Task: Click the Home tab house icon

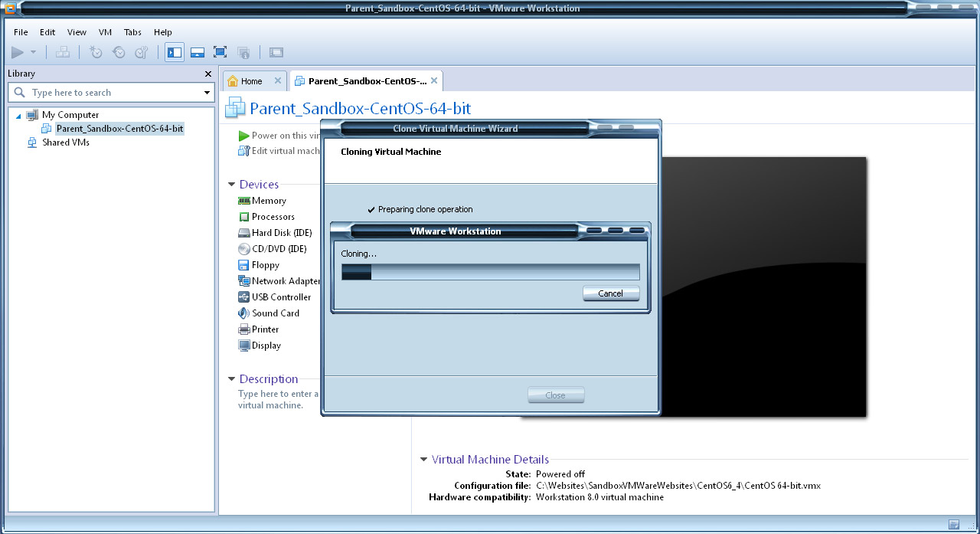Action: click(233, 81)
